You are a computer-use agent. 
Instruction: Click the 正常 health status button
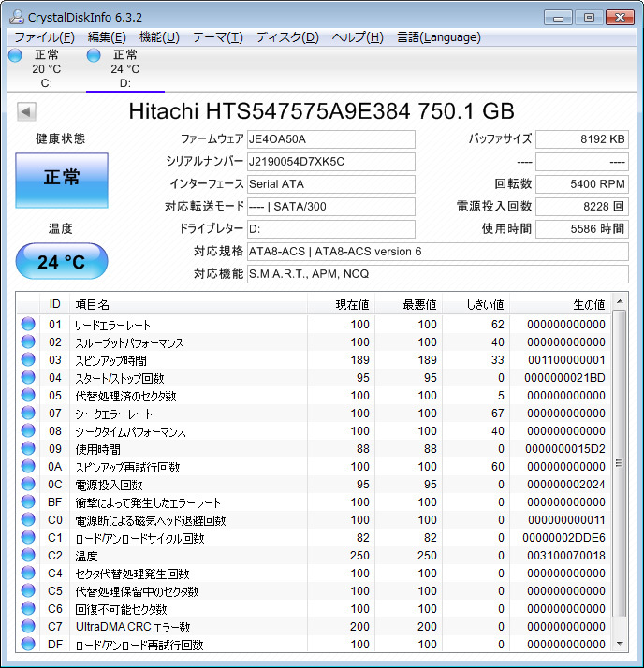tap(62, 179)
